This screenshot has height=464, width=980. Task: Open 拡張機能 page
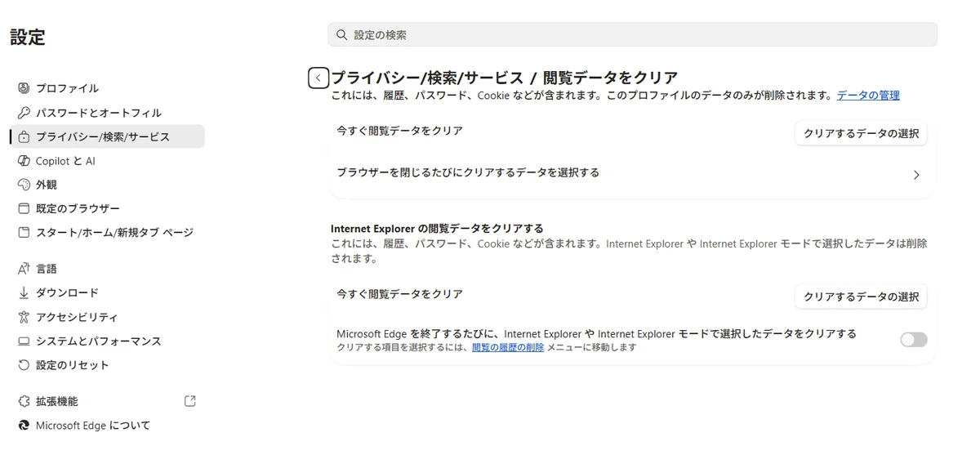(x=107, y=401)
